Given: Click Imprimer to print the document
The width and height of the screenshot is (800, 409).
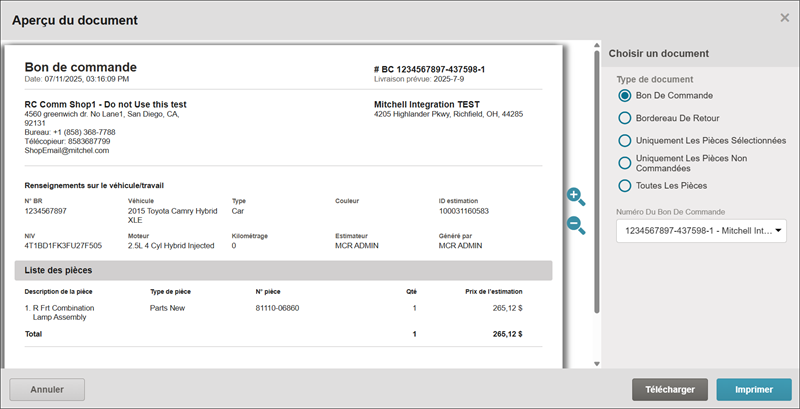Looking at the screenshot, I should 753,389.
